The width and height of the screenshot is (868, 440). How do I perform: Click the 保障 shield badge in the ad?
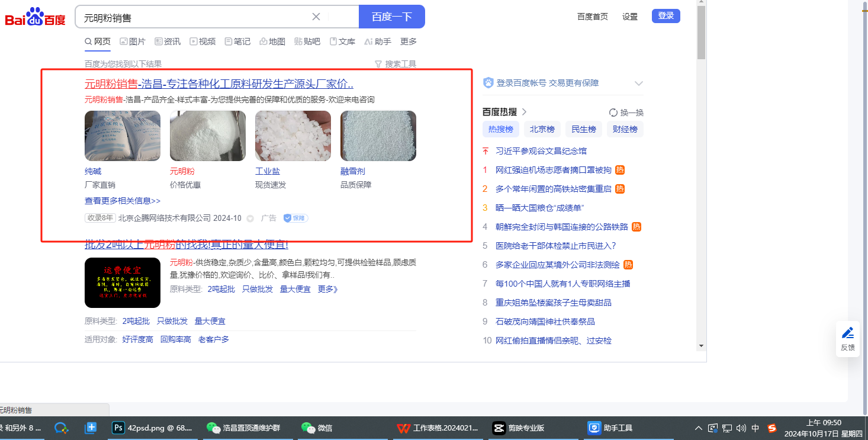295,218
